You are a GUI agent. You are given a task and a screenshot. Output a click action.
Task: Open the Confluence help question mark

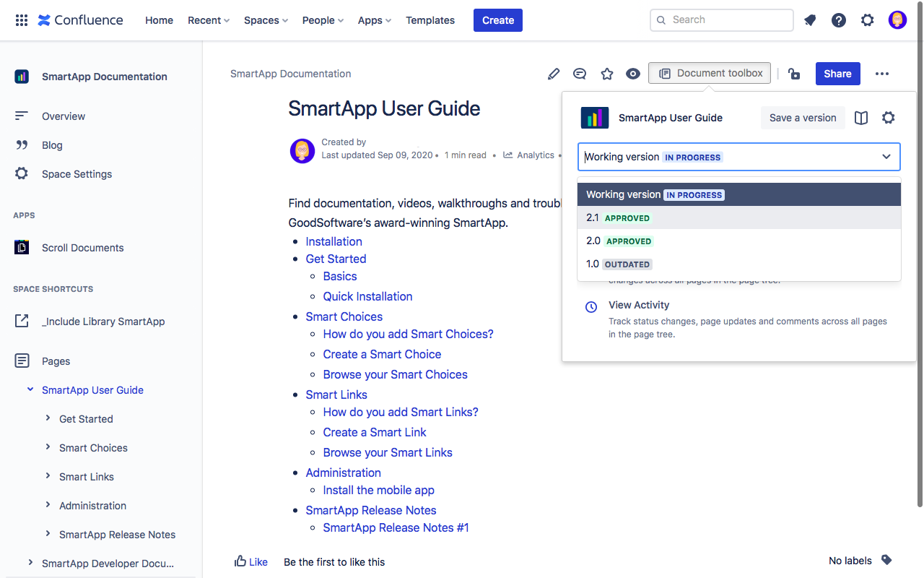pos(838,20)
